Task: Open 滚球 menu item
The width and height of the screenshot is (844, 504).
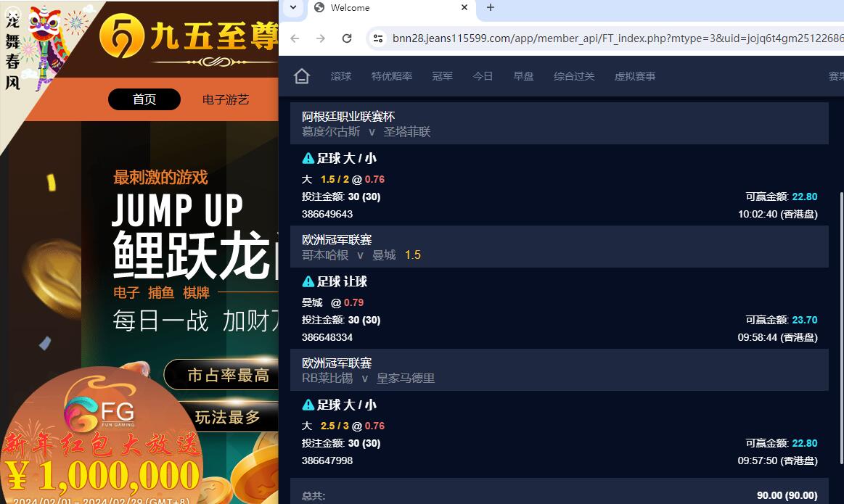Action: tap(341, 76)
